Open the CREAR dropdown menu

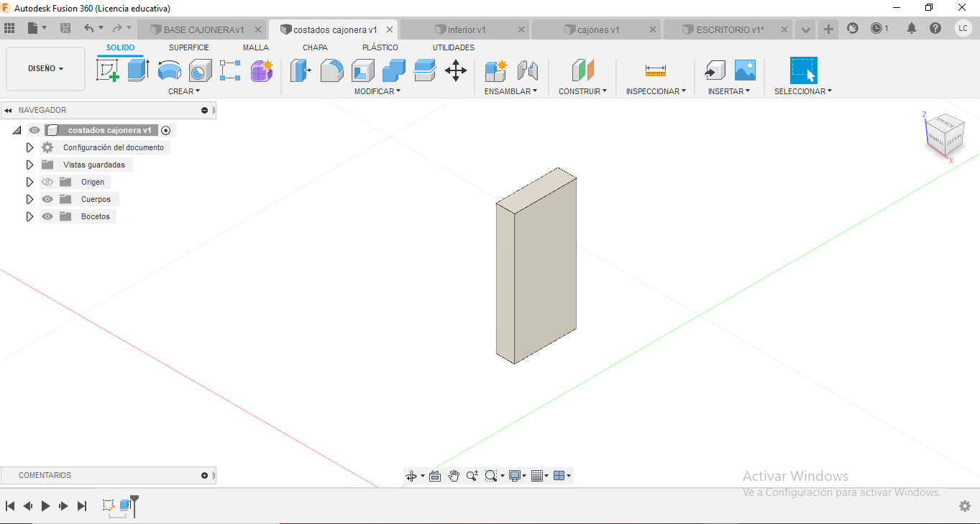(x=184, y=91)
